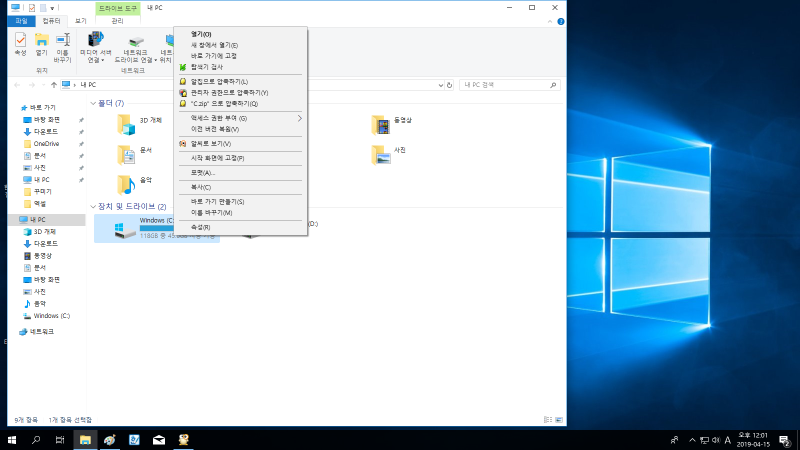Select the 사진 folder in main pane
Screen dimensions: 800x450
click(389, 154)
